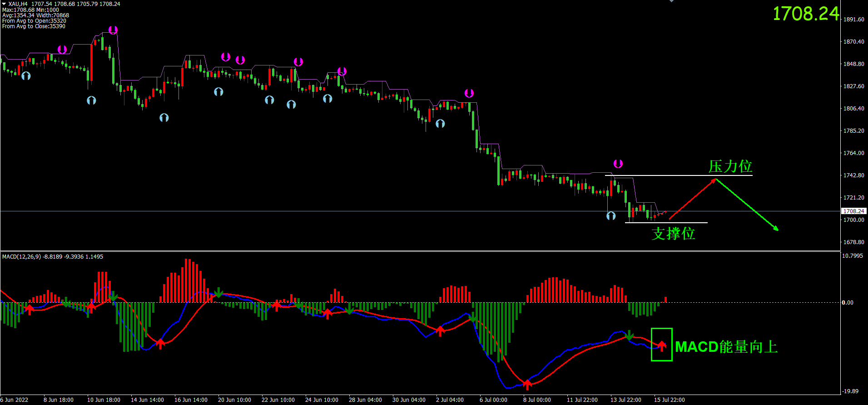Screen dimensions: 868x405
Task: Click the large green 1708.24 price display
Action: (x=806, y=14)
